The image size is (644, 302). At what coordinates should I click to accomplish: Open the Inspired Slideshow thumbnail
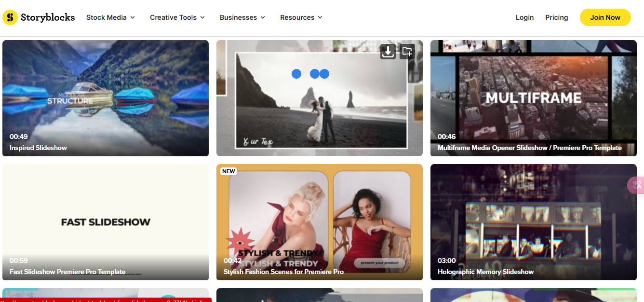(105, 96)
